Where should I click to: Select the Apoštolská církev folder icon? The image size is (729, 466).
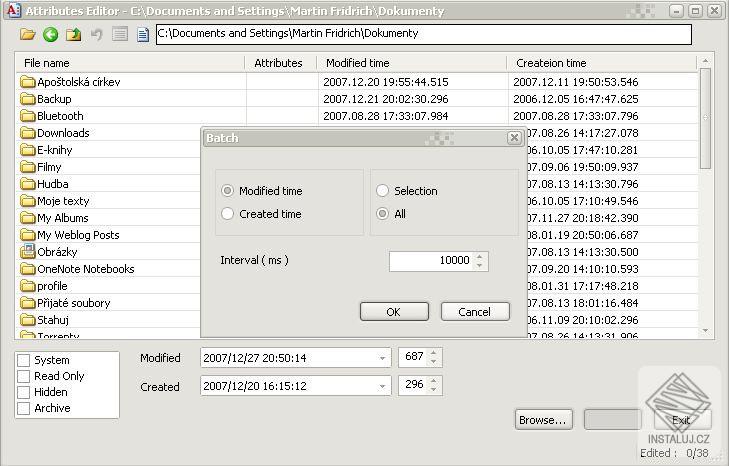[x=28, y=82]
